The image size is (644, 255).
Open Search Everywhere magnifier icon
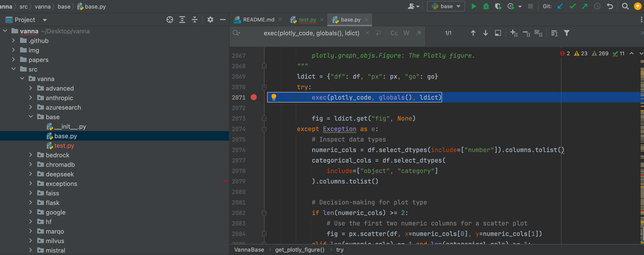click(625, 6)
